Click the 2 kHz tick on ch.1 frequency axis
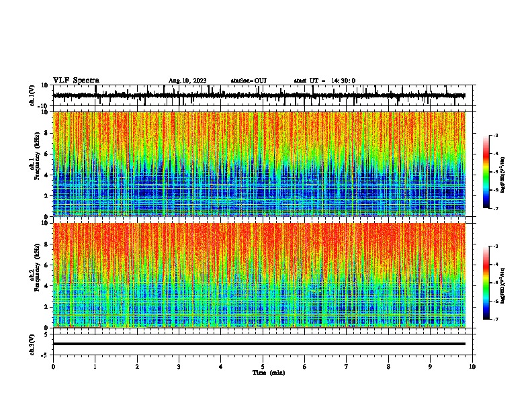 [47, 195]
